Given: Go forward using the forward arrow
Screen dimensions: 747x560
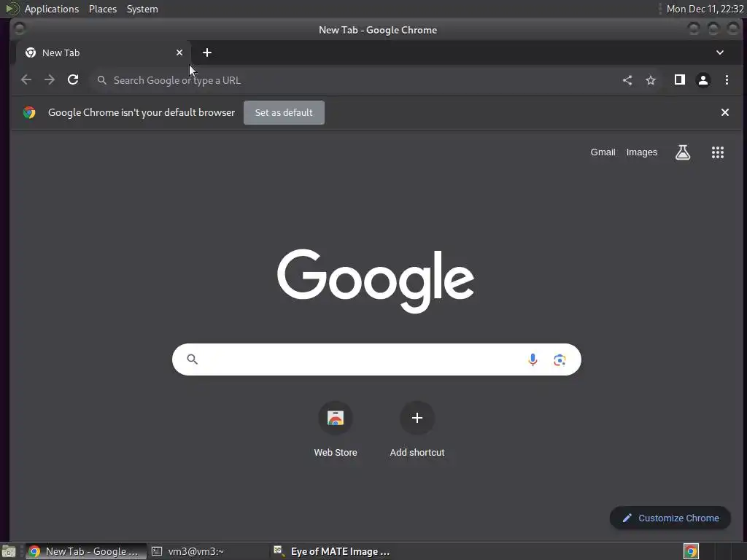Looking at the screenshot, I should (50, 80).
